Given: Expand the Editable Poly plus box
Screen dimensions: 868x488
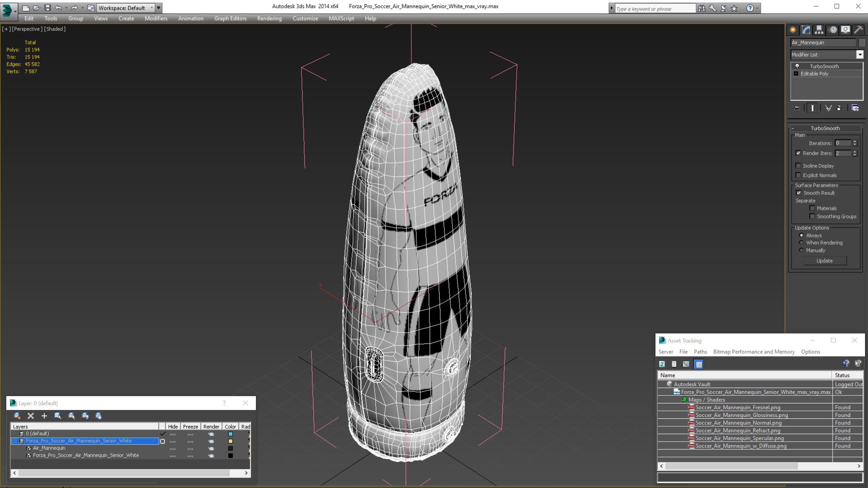Looking at the screenshot, I should point(796,74).
